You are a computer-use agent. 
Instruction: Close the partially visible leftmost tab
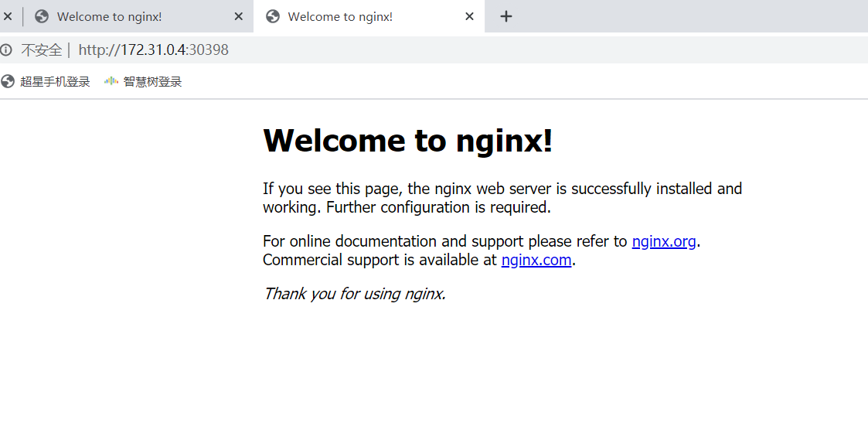8,16
